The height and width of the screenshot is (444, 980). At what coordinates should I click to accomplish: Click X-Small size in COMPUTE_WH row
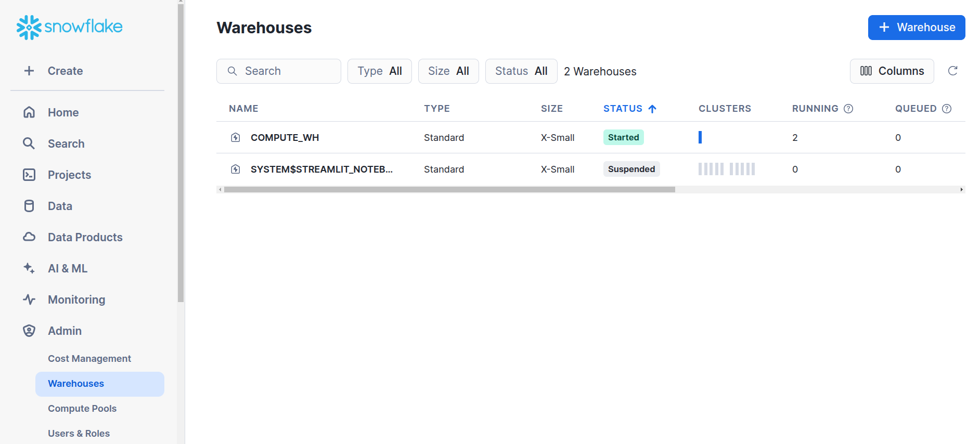(558, 138)
